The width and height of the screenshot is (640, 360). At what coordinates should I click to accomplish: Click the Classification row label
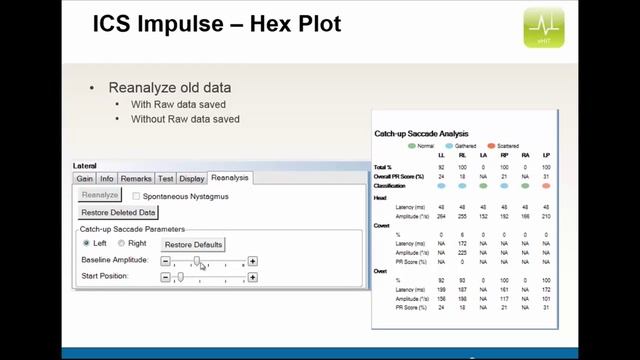tap(389, 186)
